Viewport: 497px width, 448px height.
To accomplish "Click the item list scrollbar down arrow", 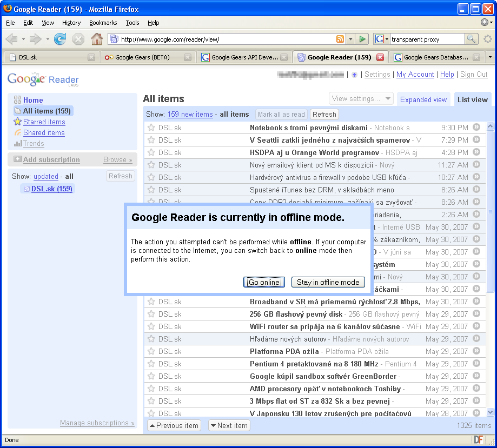I will click(490, 412).
